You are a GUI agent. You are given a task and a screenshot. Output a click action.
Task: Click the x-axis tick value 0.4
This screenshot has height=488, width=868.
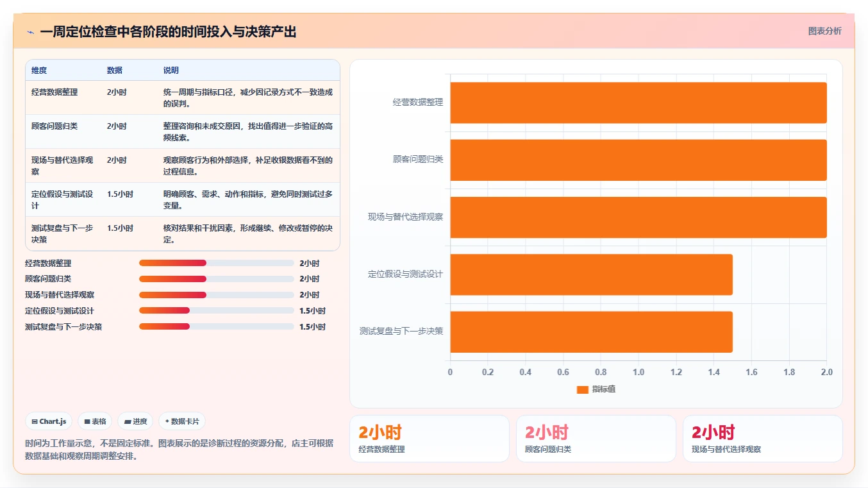coord(526,372)
